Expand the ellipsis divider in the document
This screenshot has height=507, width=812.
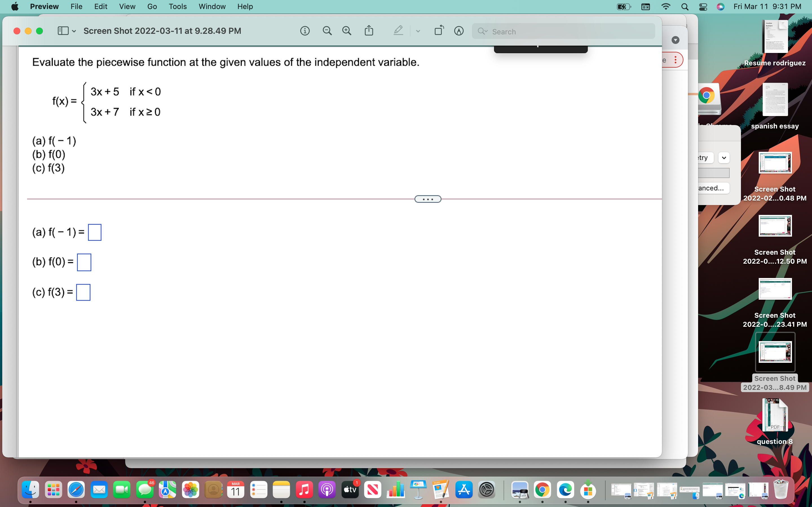[x=428, y=199]
